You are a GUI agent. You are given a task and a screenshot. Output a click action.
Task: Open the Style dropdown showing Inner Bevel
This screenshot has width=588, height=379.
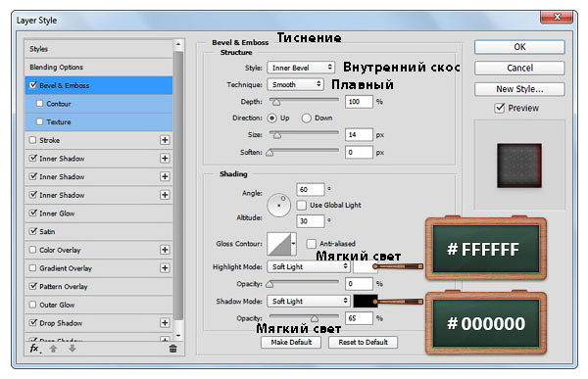coord(301,68)
